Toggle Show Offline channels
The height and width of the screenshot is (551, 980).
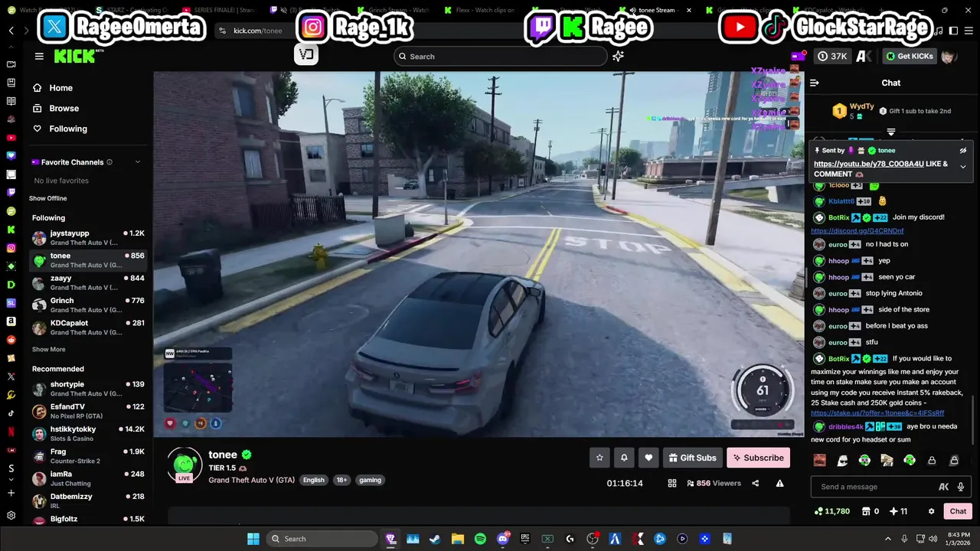(47, 198)
